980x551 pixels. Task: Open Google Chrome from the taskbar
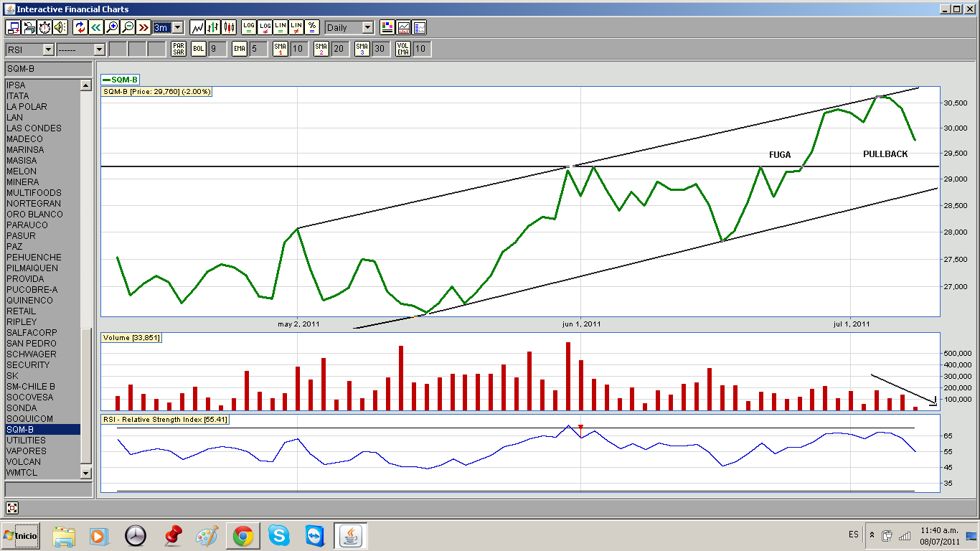pos(243,535)
